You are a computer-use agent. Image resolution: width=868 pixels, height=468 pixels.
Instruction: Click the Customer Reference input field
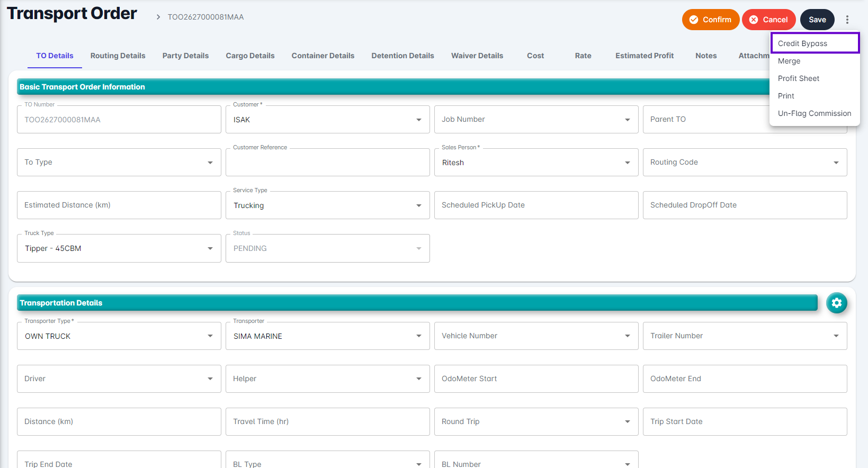327,163
